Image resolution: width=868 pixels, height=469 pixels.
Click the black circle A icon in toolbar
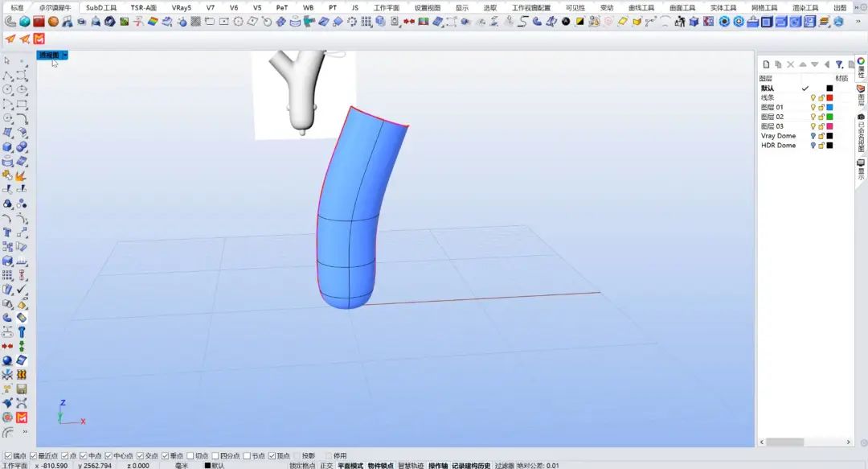point(566,22)
